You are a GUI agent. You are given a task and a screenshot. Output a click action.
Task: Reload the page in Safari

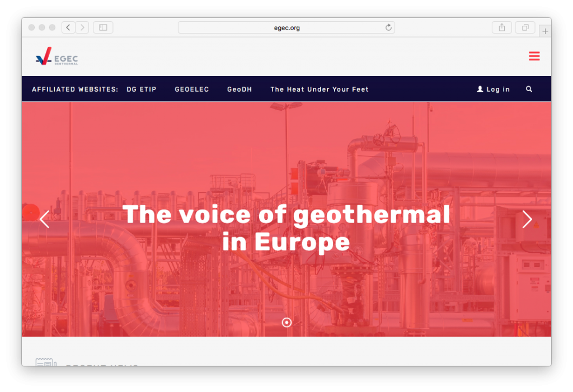point(388,27)
